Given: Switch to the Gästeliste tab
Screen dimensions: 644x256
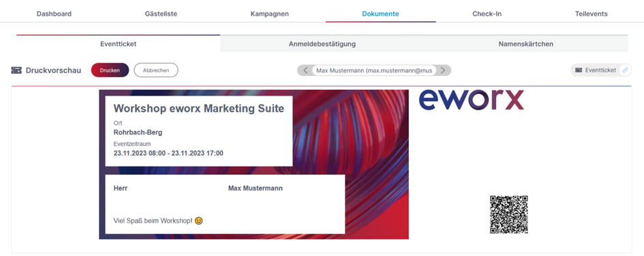Looking at the screenshot, I should pyautogui.click(x=161, y=14).
